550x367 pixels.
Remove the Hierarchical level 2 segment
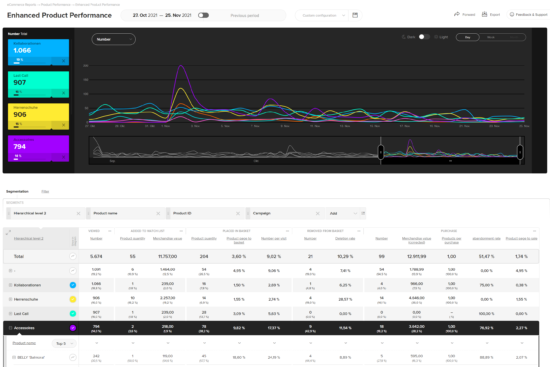click(78, 213)
